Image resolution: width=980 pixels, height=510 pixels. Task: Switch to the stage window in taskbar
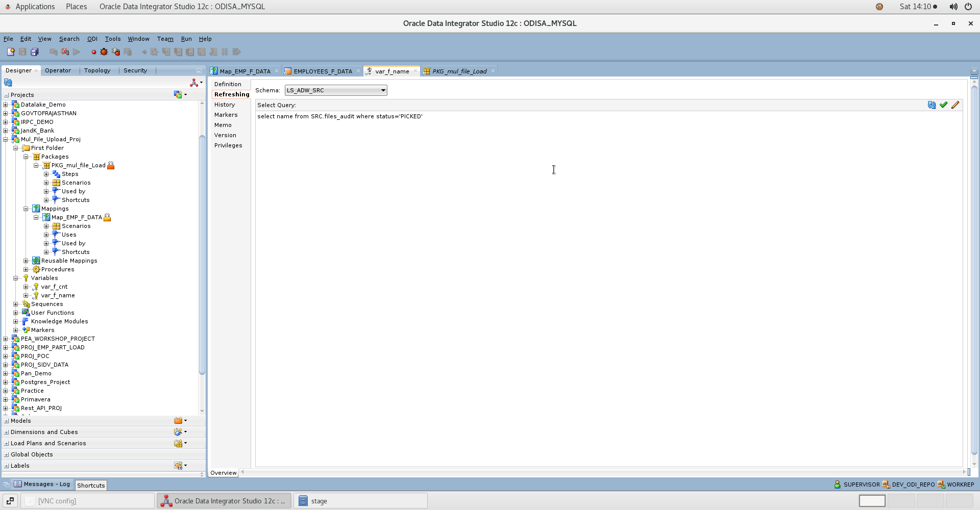[x=360, y=501]
